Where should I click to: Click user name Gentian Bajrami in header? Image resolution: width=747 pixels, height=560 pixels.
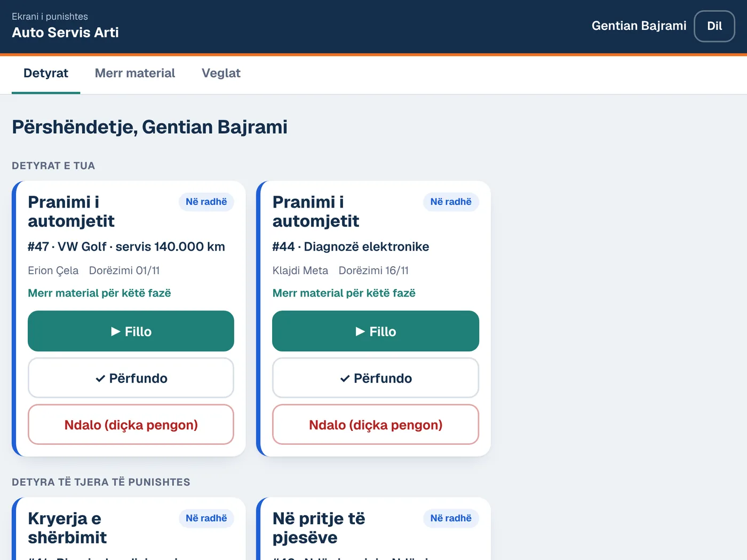639,26
